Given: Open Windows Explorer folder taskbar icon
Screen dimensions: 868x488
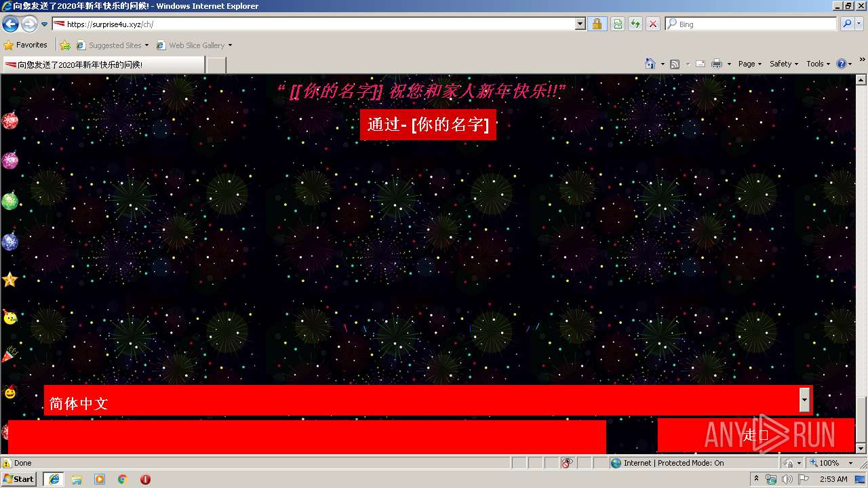Looking at the screenshot, I should pos(77,479).
